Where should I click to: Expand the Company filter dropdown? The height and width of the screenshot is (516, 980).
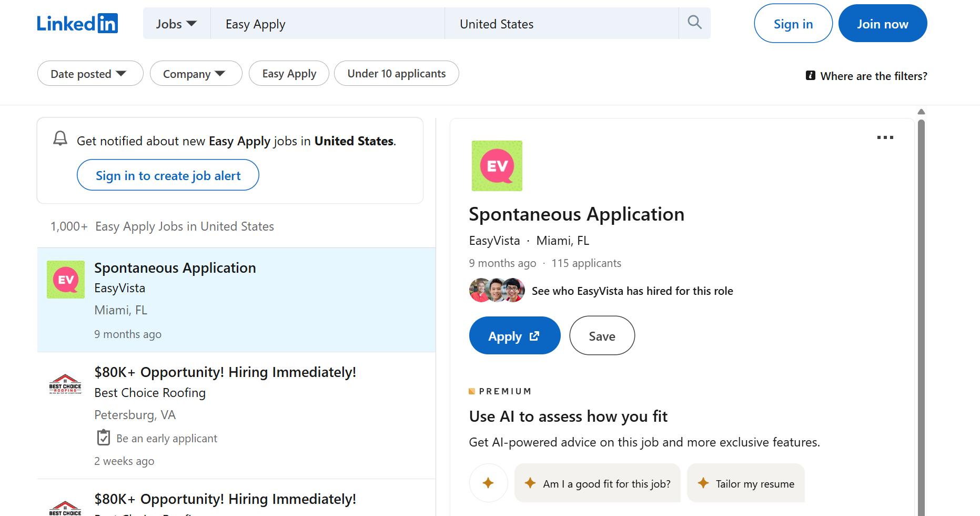coord(196,74)
